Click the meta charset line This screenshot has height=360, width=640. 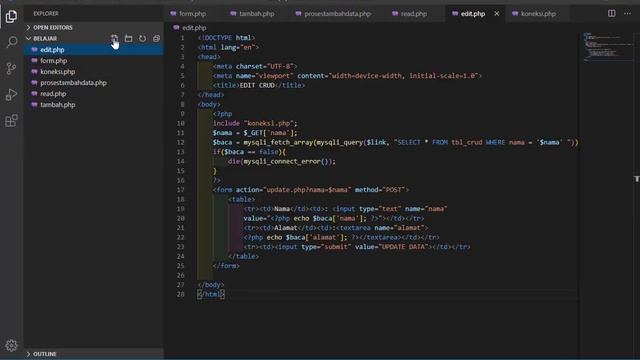[x=255, y=66]
